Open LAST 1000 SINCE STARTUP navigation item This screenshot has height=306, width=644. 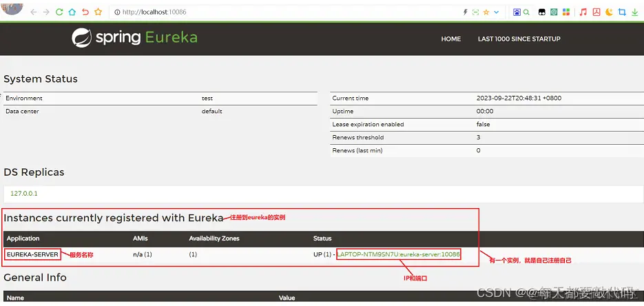point(519,39)
